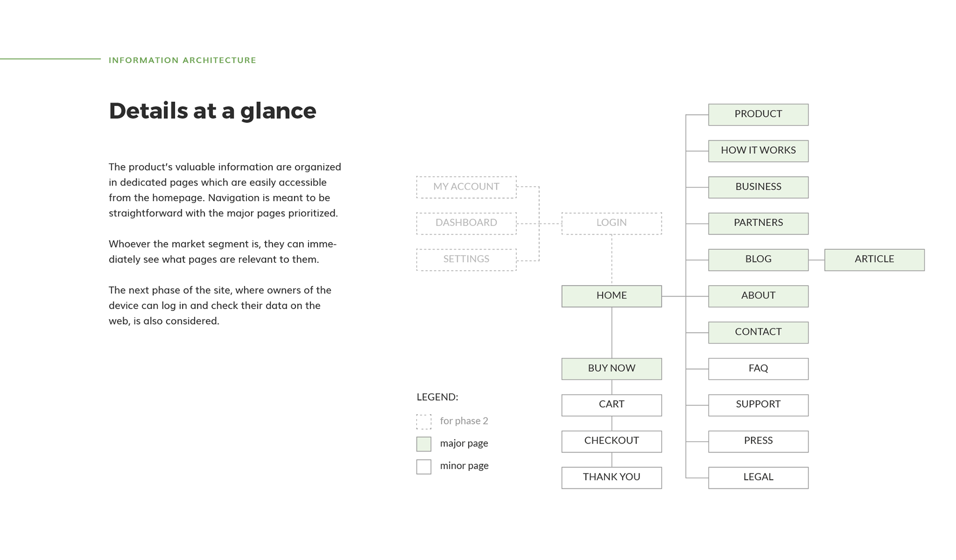Select the CHECKOUT step box
This screenshot has height=560, width=956.
611,441
